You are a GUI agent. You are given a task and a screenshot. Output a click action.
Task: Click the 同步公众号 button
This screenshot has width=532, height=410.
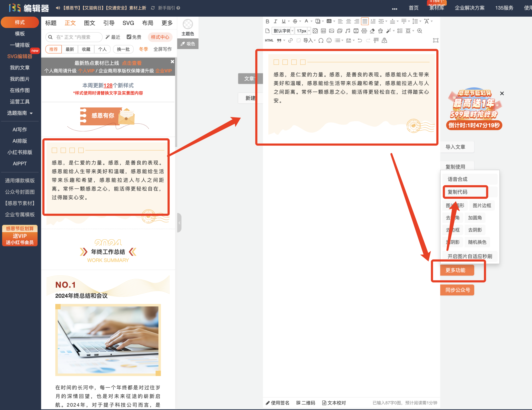pos(457,290)
